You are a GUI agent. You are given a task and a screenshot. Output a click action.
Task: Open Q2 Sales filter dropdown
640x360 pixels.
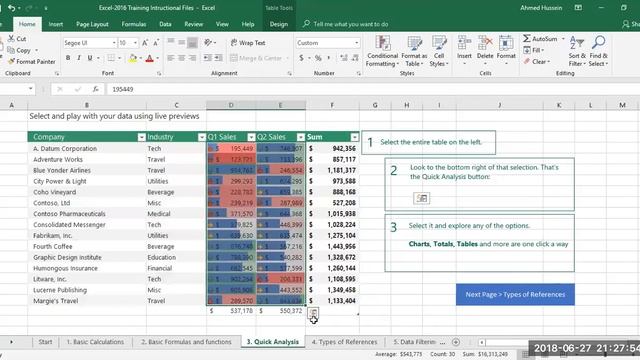pyautogui.click(x=300, y=137)
